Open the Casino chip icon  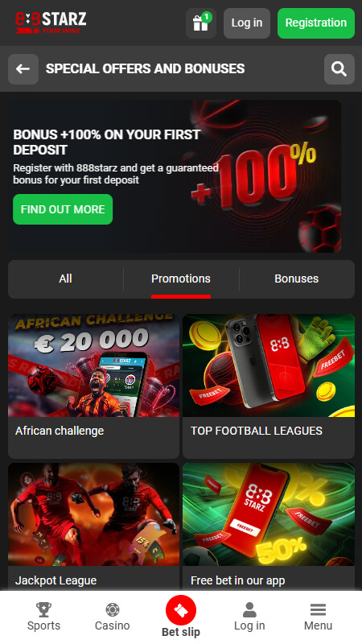(113, 609)
